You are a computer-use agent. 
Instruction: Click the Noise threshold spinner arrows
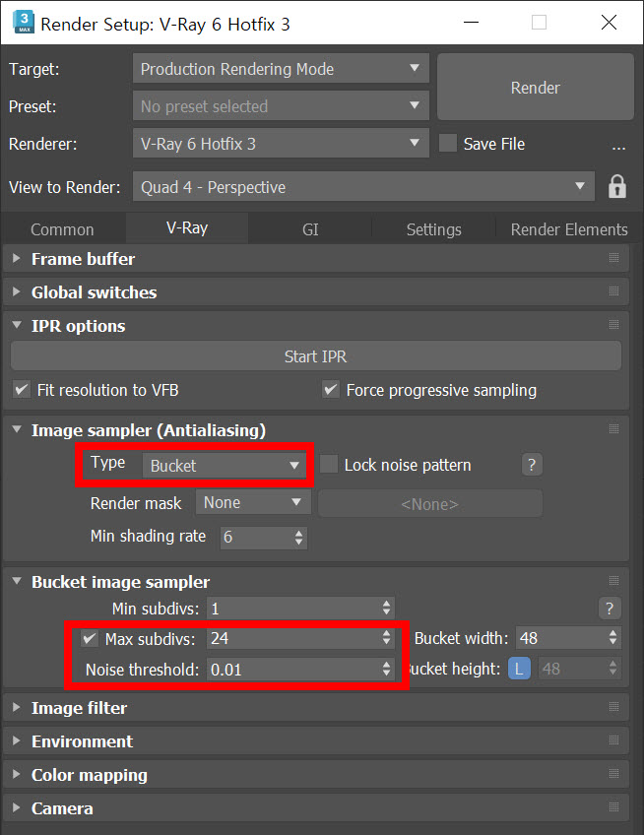pyautogui.click(x=386, y=669)
